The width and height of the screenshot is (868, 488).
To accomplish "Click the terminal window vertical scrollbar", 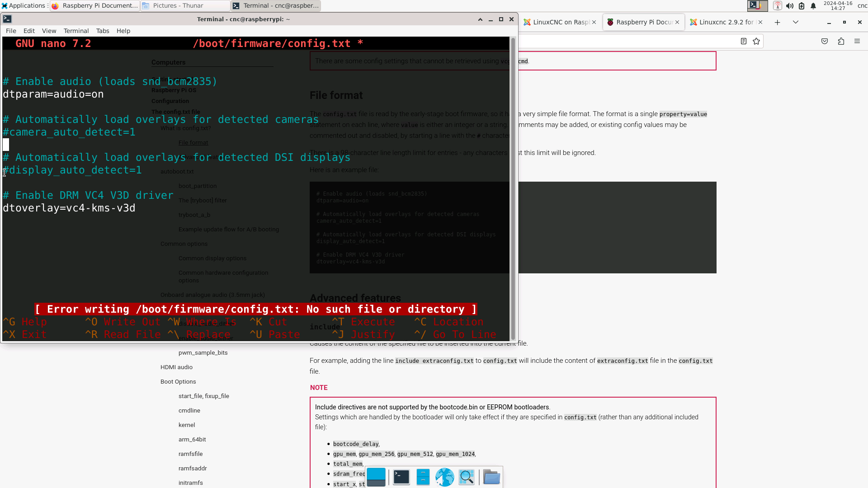I will (513, 189).
